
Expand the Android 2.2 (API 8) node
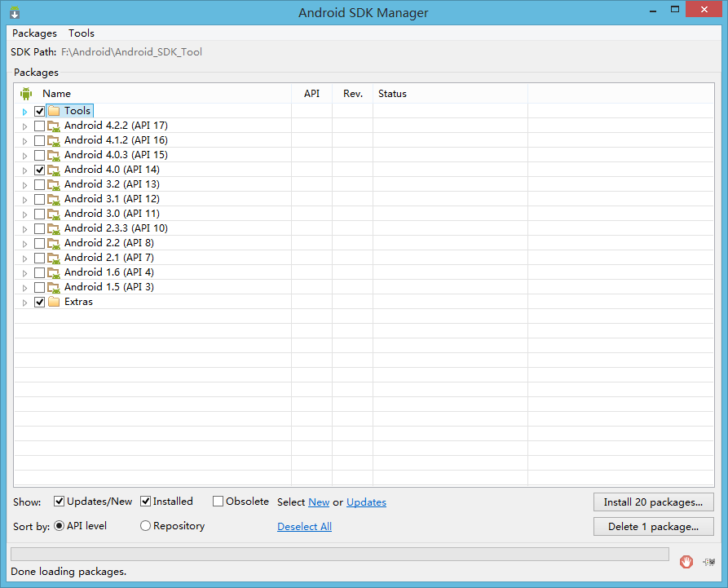(x=25, y=244)
